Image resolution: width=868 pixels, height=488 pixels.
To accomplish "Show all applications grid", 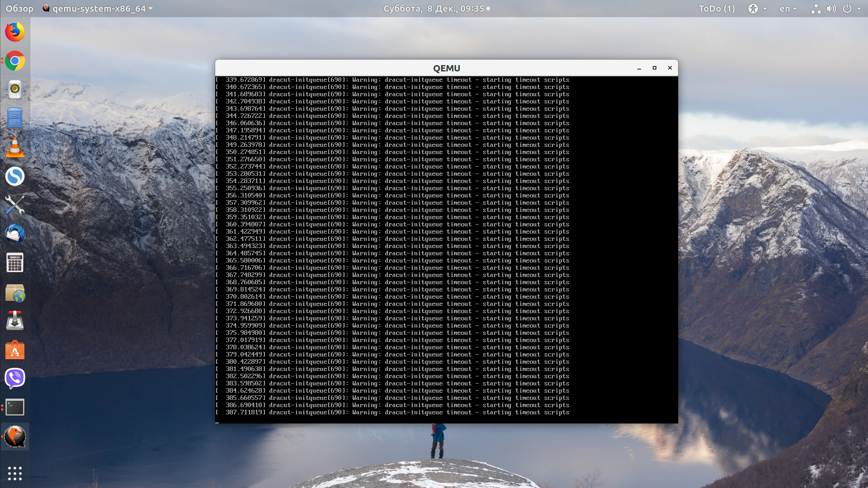I will (x=15, y=473).
